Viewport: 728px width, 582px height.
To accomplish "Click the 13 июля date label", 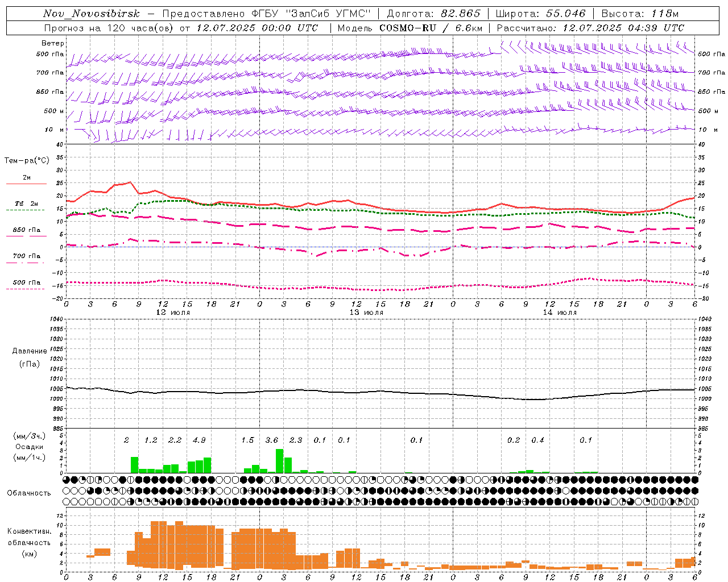I will point(366,312).
